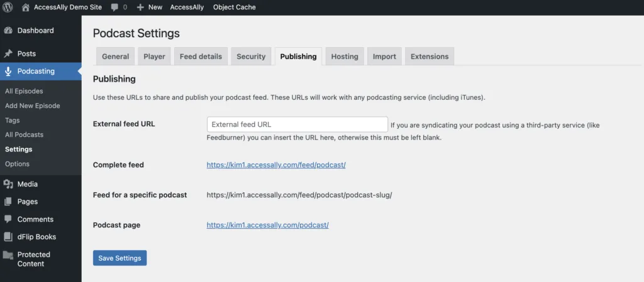644x282 pixels.
Task: Click the WordPress logo icon
Action: [8, 7]
